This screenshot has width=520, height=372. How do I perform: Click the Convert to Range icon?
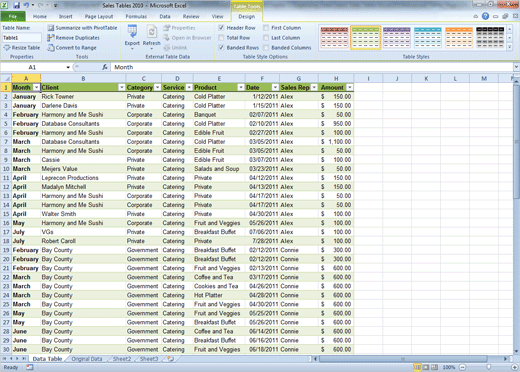click(x=51, y=48)
